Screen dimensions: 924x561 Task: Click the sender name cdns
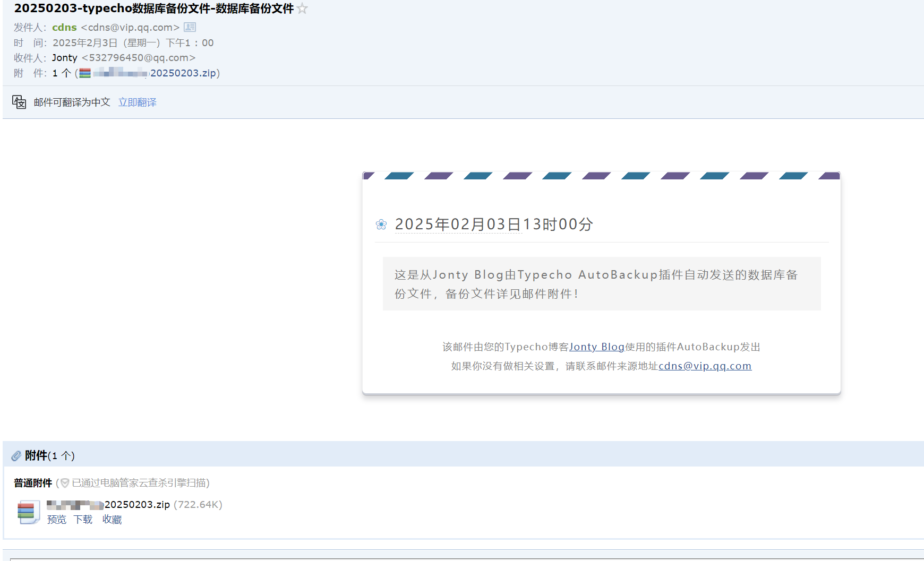coord(64,28)
